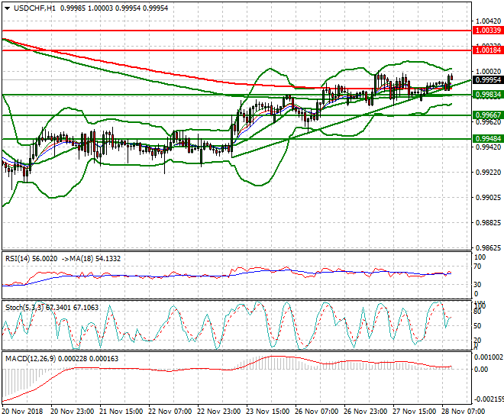Click the 20 Nov 2018 time axis label
The image size is (504, 420).
(x=22, y=412)
